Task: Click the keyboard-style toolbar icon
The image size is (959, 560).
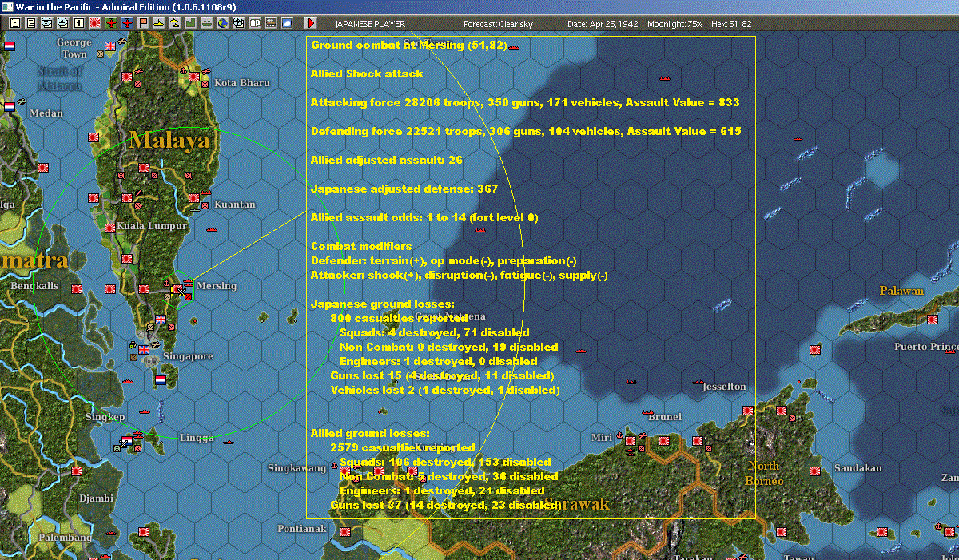Action: [x=270, y=23]
